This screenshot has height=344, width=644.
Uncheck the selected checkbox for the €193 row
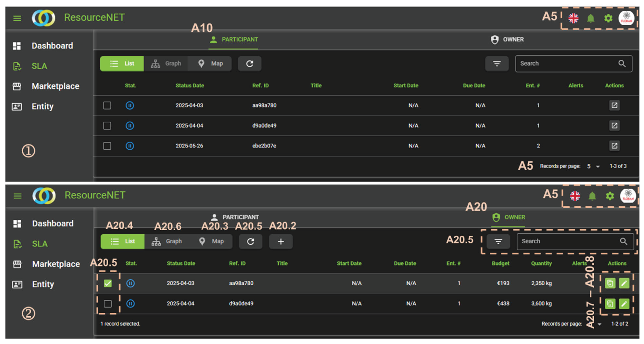click(x=108, y=283)
